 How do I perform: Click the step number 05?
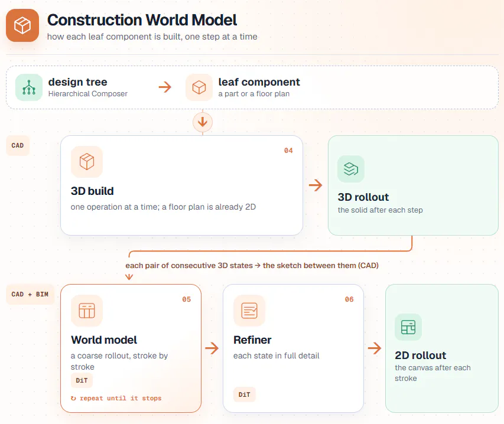pyautogui.click(x=187, y=299)
